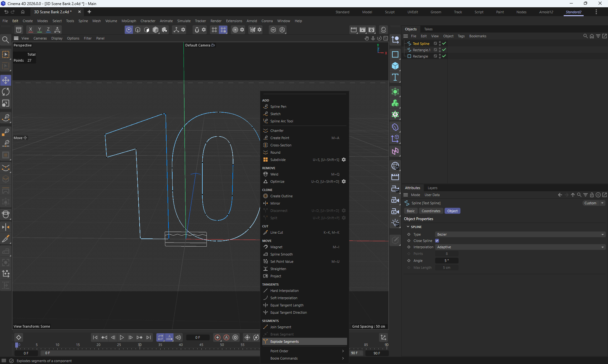Viewport: 608px width, 364px height.
Task: Toggle the Text Spline enable checkmark
Action: click(x=444, y=43)
